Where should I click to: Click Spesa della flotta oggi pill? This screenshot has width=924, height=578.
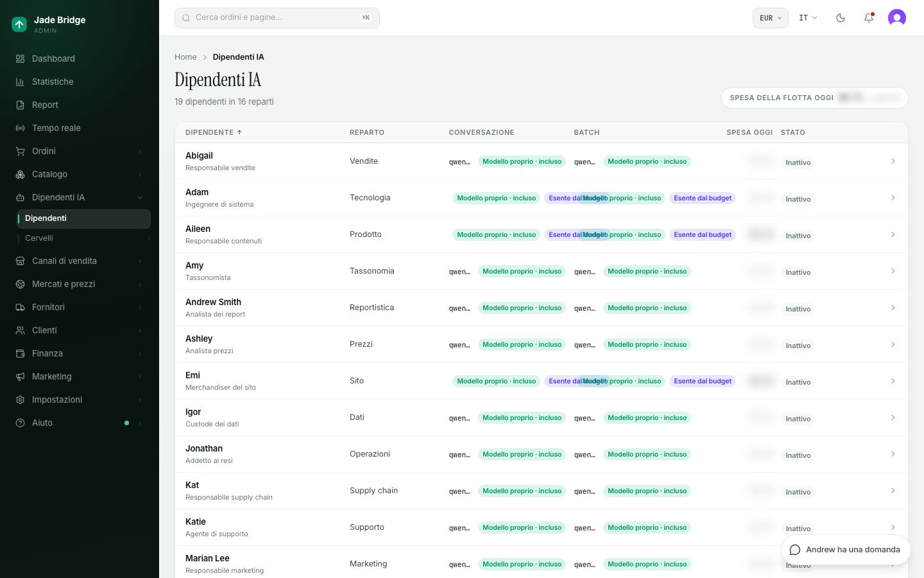814,98
